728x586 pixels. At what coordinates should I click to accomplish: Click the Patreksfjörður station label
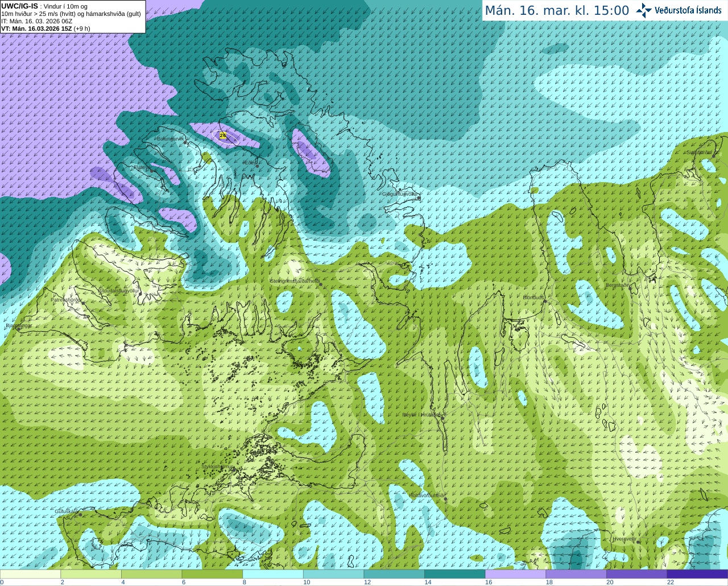pos(67,299)
